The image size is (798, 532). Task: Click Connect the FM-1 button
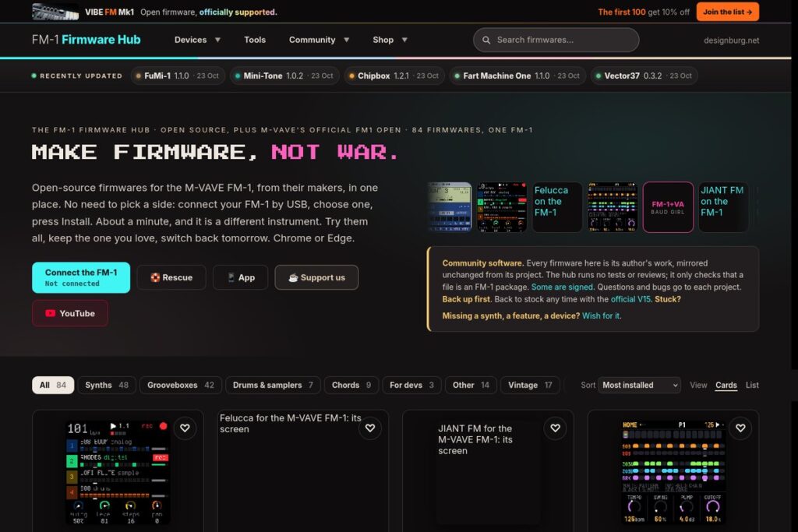click(81, 277)
